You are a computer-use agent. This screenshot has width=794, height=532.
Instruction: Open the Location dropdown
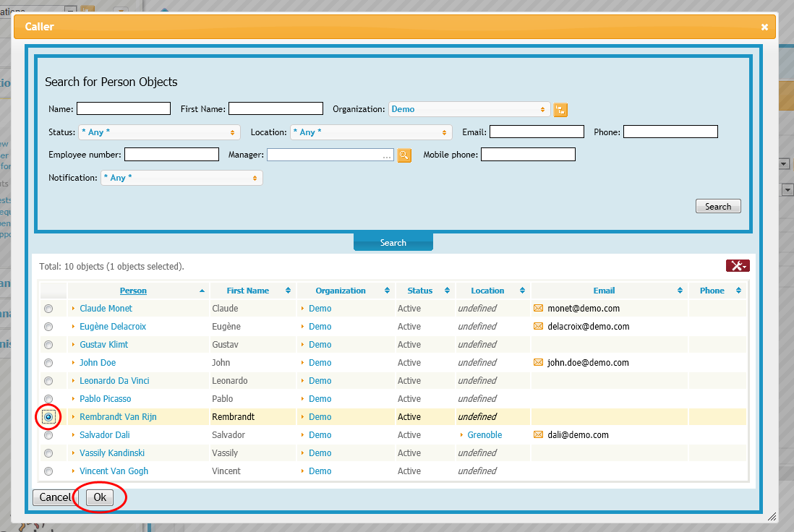[371, 132]
